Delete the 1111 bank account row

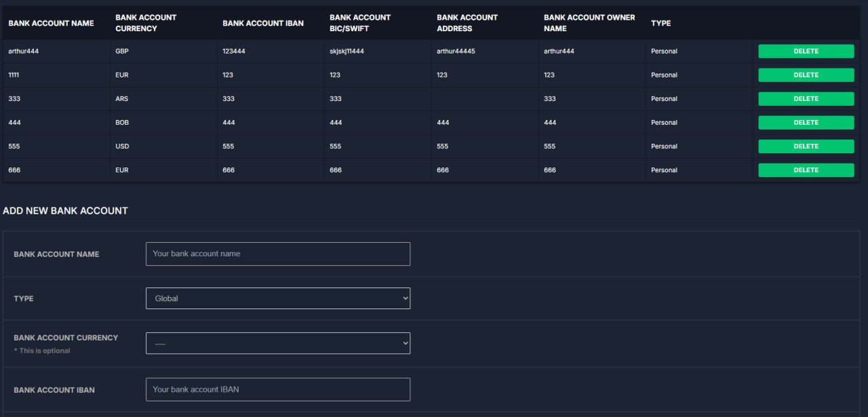click(806, 75)
